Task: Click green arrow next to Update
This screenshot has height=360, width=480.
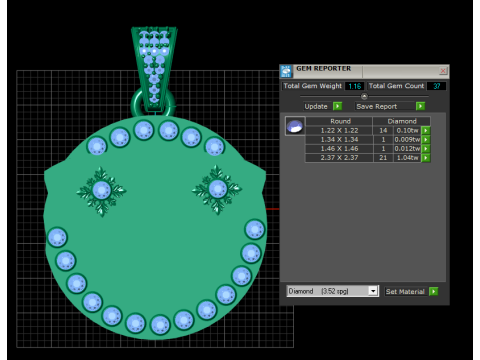Action: 337,106
